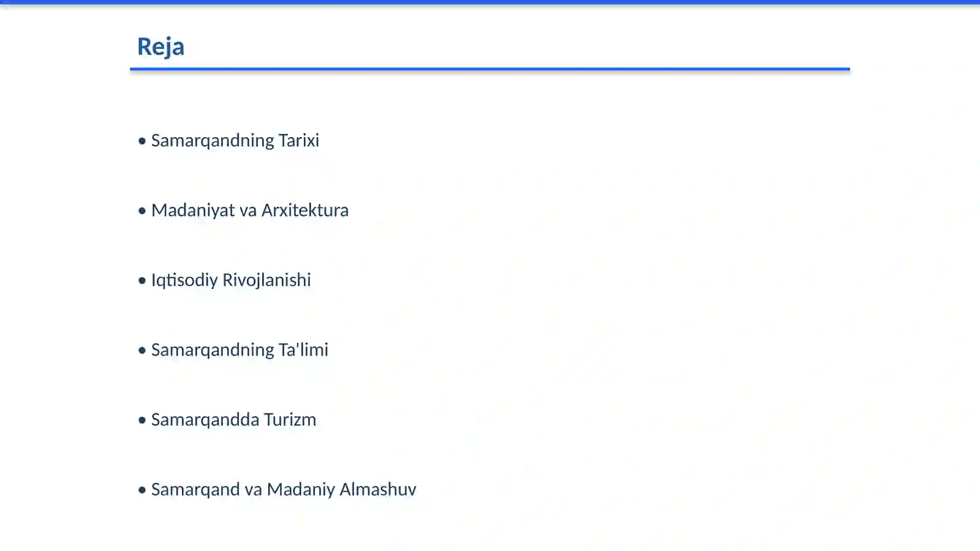
Task: Select the "Madaniyat va Arxitektura" bullet text
Action: [250, 210]
